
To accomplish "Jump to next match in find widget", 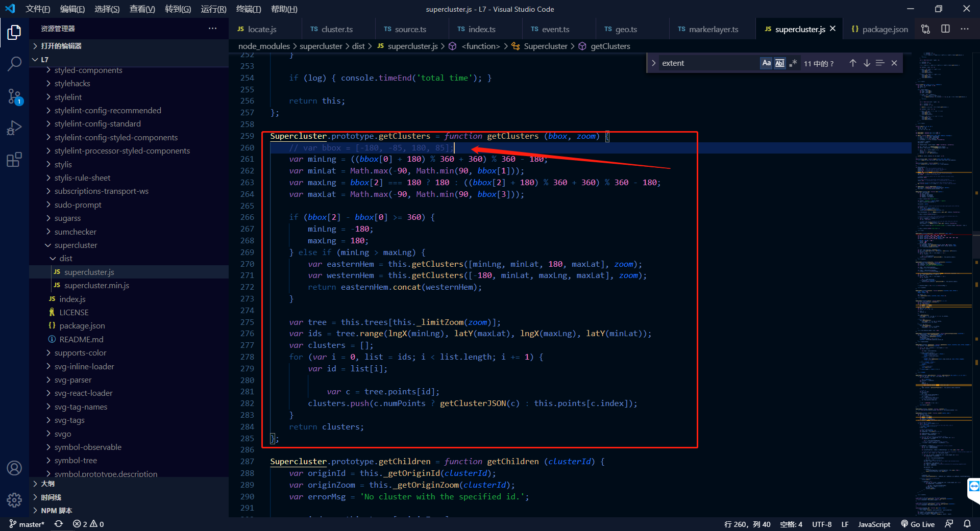I will point(866,63).
